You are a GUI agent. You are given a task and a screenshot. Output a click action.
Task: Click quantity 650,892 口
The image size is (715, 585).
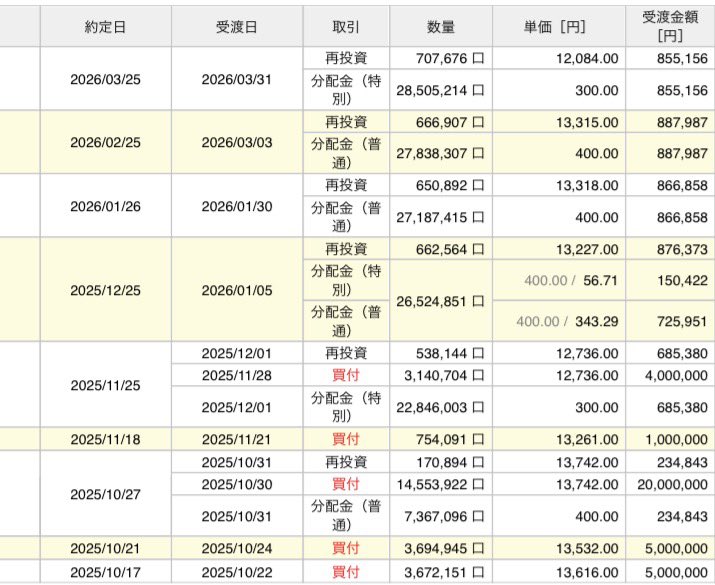[450, 186]
